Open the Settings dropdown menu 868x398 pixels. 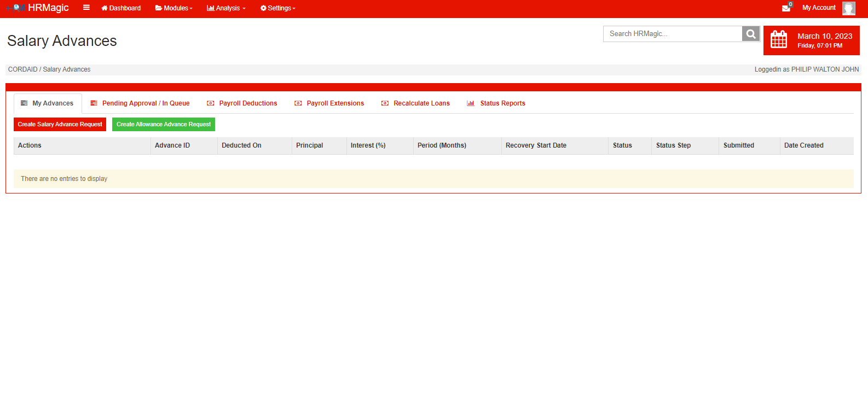pos(278,8)
